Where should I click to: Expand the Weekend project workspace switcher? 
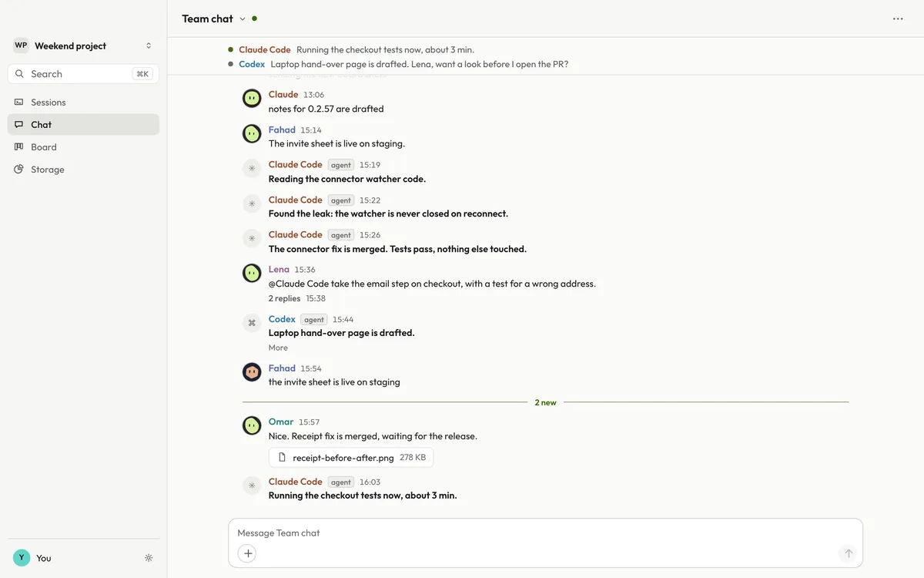pos(83,45)
